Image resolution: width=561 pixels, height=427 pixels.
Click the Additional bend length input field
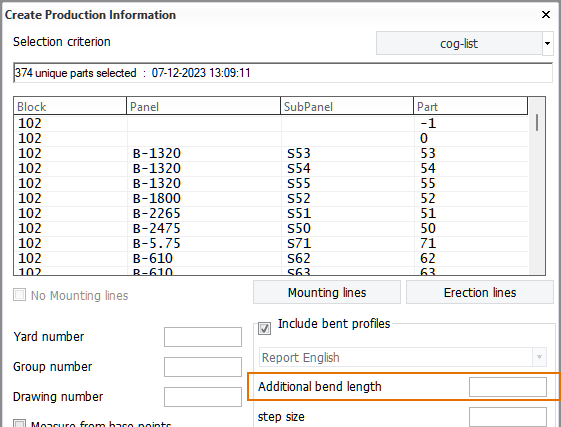[508, 387]
